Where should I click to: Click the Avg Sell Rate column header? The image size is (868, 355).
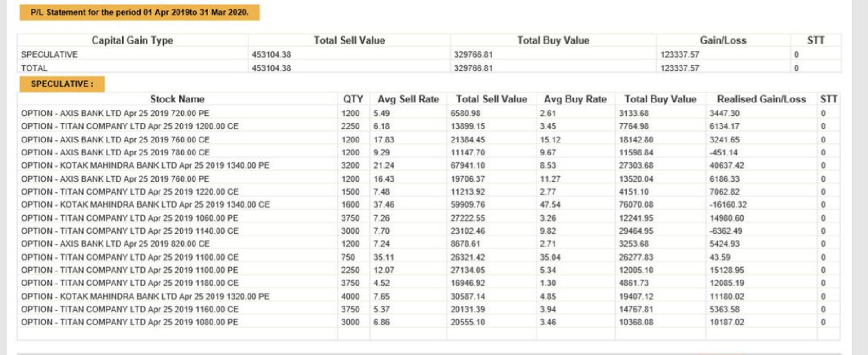tap(408, 99)
